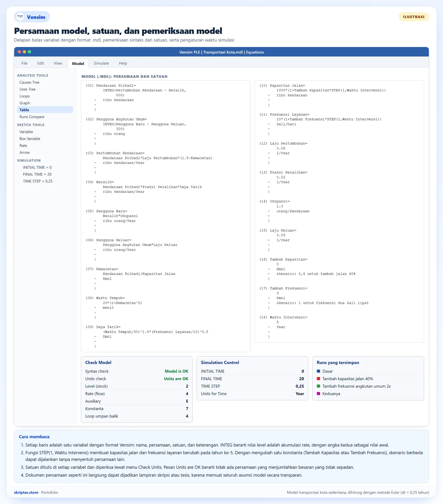Select the Loops analysis tool
The image size is (443, 504).
[45, 96]
